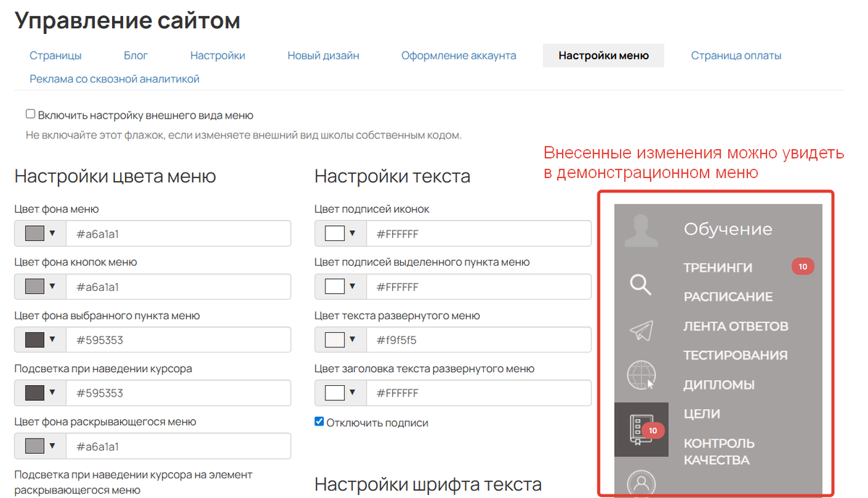Click hex field for 'Подсветка при наведении курсора'
This screenshot has height=498, width=868.
[178, 393]
